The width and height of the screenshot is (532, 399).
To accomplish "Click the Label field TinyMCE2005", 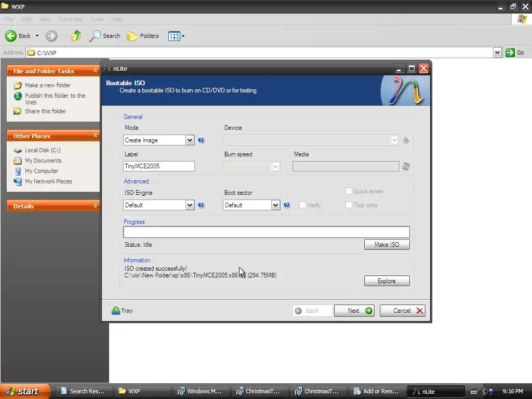I will point(159,166).
